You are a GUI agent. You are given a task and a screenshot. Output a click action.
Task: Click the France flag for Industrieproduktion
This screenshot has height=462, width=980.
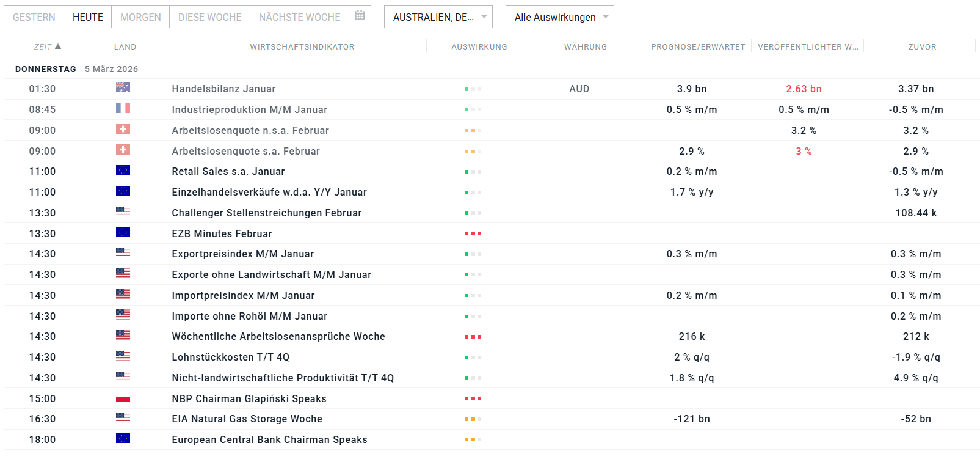pos(123,109)
